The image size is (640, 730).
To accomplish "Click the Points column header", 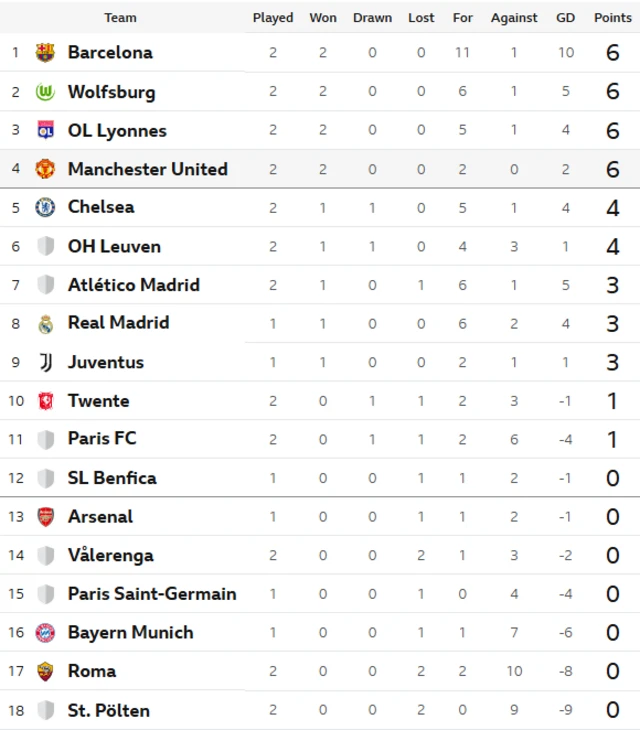I will click(x=613, y=18).
